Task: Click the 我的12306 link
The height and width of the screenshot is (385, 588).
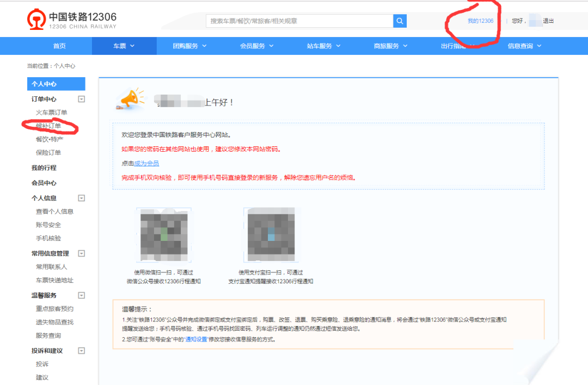Action: click(480, 21)
